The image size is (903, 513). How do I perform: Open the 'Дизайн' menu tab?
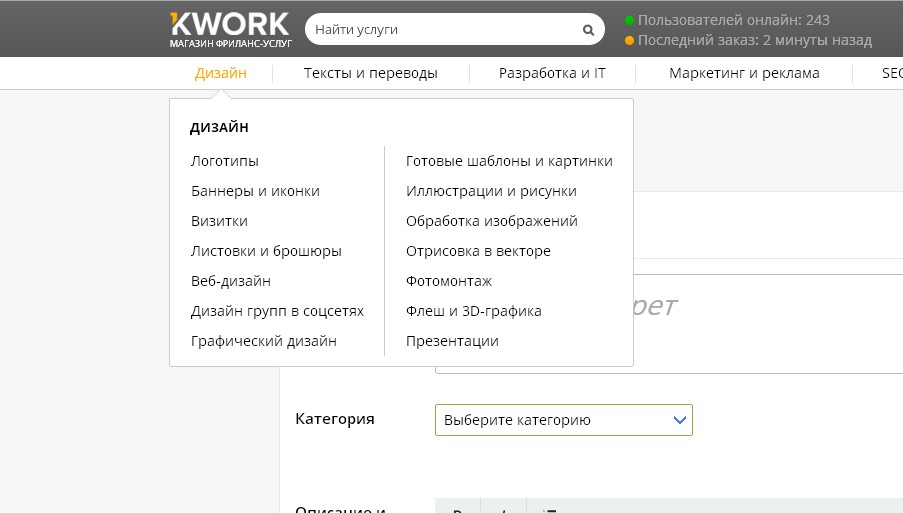pos(221,73)
